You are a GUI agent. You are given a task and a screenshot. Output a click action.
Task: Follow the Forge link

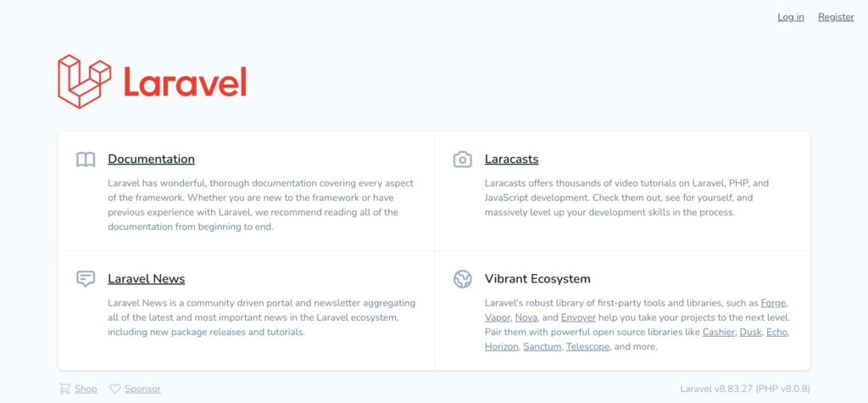pyautogui.click(x=773, y=302)
